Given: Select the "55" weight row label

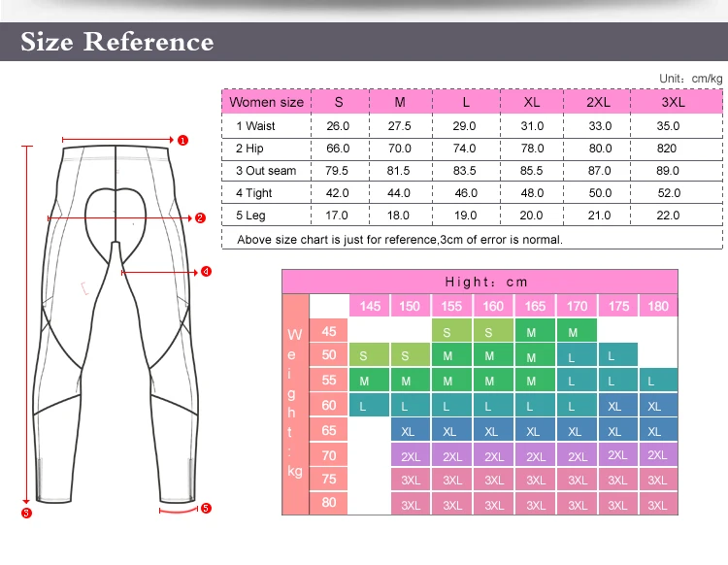Looking at the screenshot, I should pyautogui.click(x=329, y=380).
